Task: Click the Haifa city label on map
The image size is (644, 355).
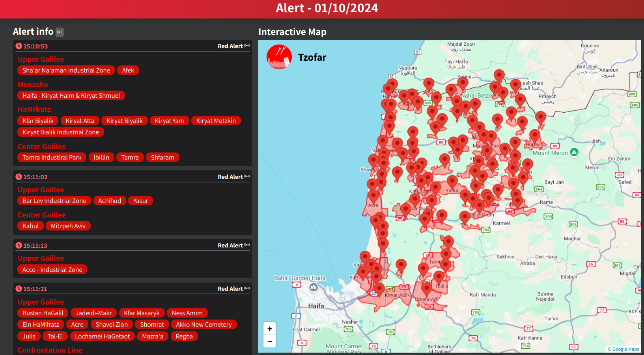Action: click(x=316, y=306)
